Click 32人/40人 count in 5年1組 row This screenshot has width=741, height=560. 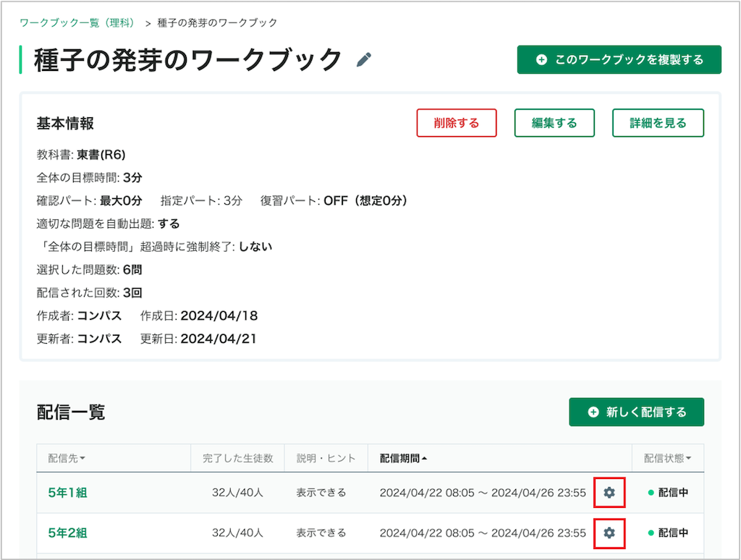click(237, 493)
